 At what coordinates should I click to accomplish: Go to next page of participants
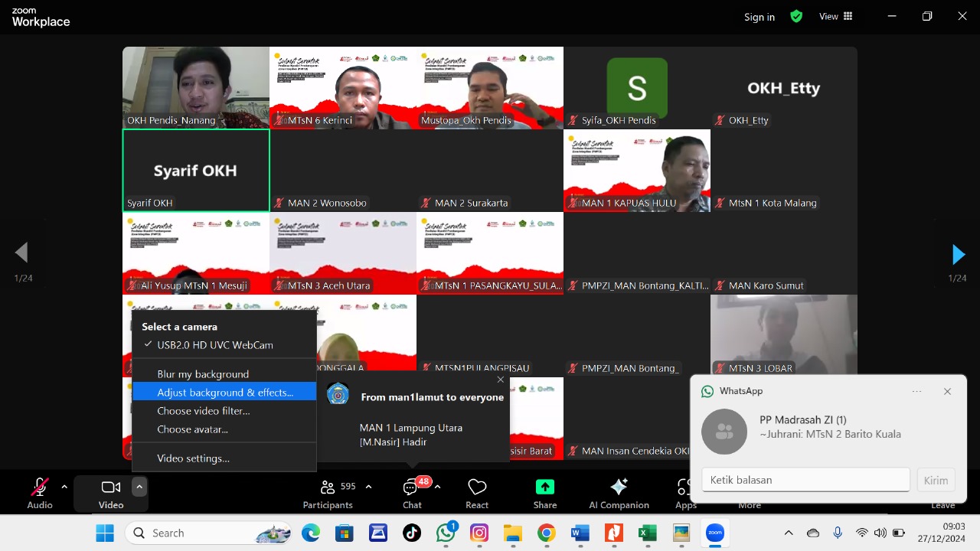(x=958, y=254)
